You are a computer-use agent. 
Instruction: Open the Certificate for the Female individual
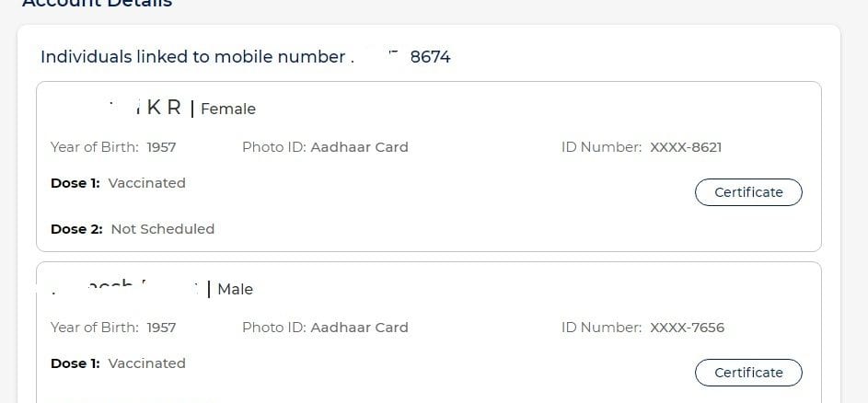click(748, 192)
